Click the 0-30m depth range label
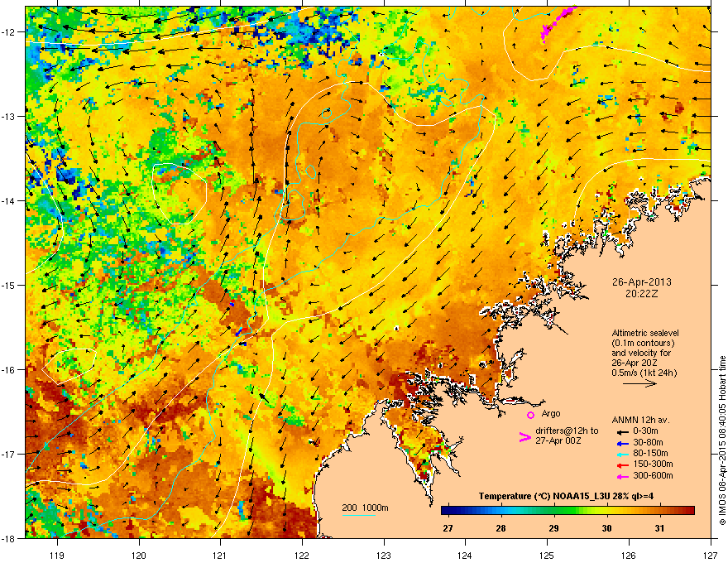The image size is (728, 563). [x=645, y=431]
